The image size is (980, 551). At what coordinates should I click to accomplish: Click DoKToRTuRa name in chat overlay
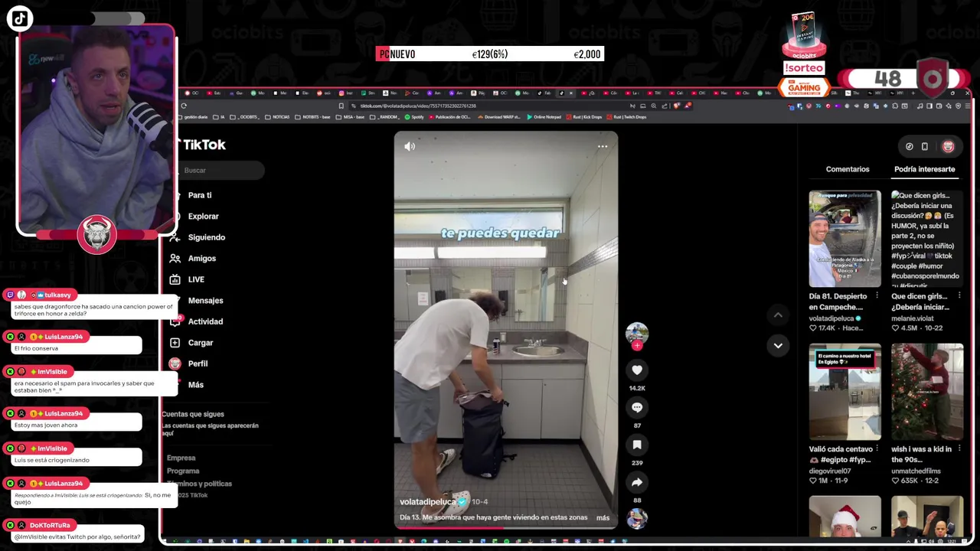(x=50, y=525)
